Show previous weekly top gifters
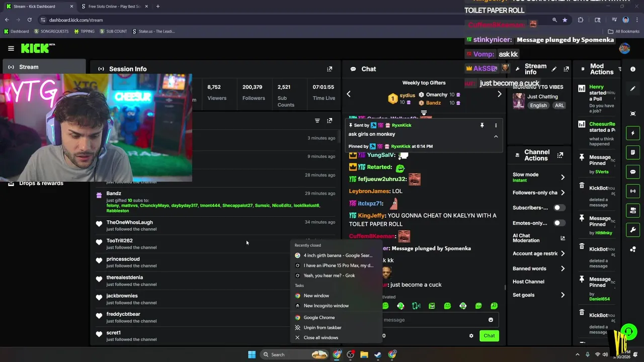This screenshot has width=644, height=362. pyautogui.click(x=348, y=94)
